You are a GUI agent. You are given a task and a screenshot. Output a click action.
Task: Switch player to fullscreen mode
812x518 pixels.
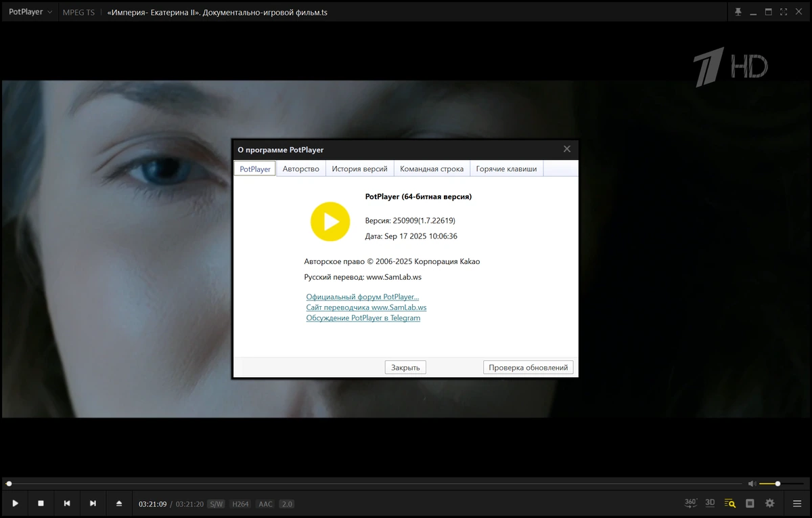784,12
